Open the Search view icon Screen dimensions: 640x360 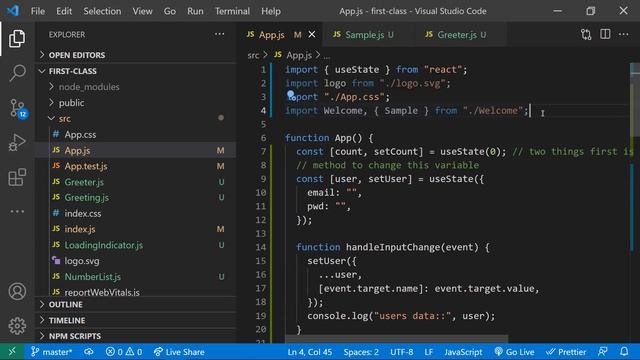coord(17,73)
